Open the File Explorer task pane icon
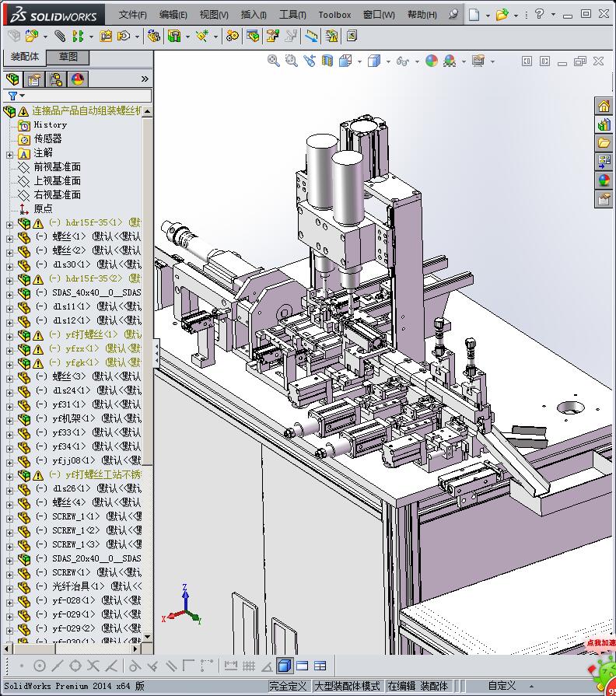Screen dimensions: 616x696 click(604, 143)
